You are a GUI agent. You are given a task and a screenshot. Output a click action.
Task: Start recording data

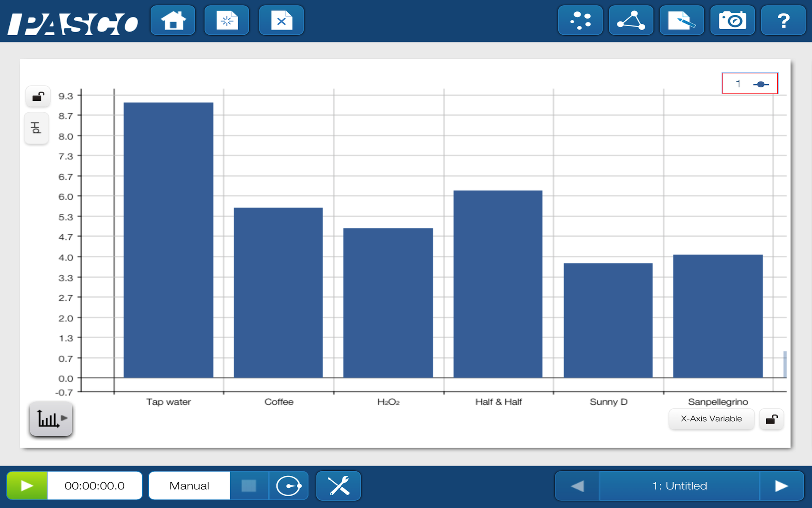pyautogui.click(x=26, y=486)
